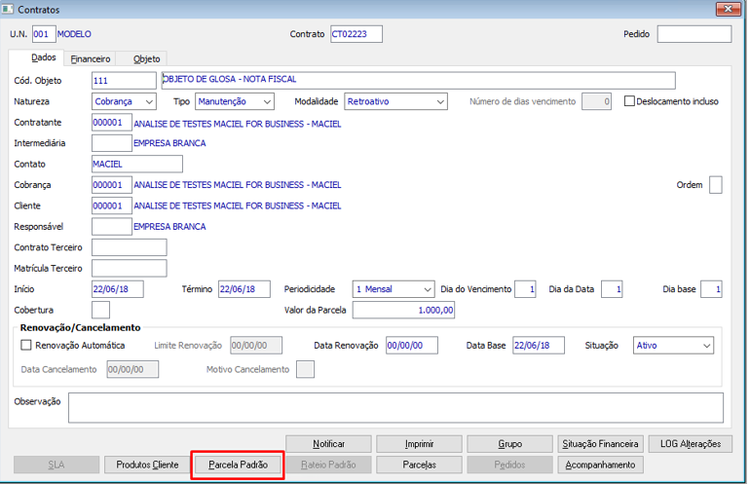This screenshot has height=484, width=750.
Task: Open LOG Alterações
Action: pos(691,444)
